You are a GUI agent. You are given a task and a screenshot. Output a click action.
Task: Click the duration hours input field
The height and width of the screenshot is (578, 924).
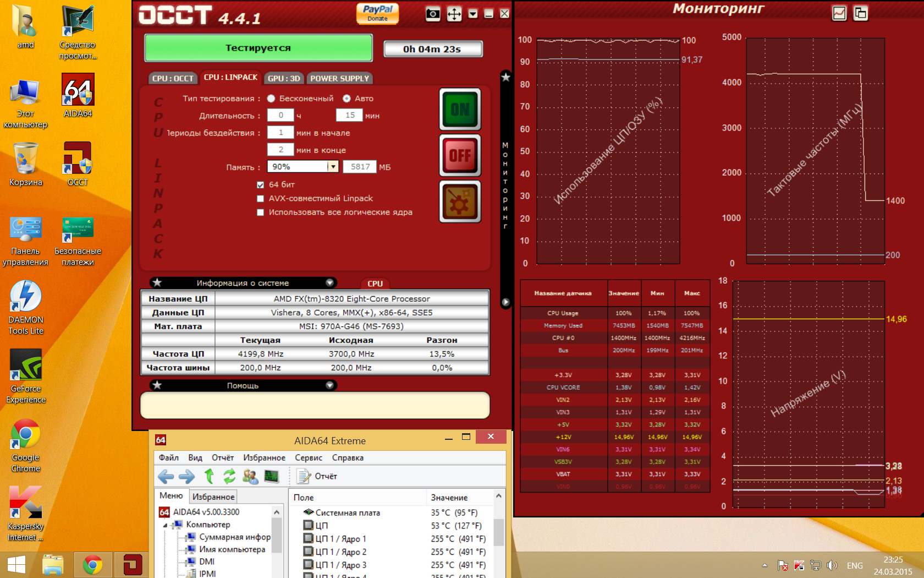point(280,115)
